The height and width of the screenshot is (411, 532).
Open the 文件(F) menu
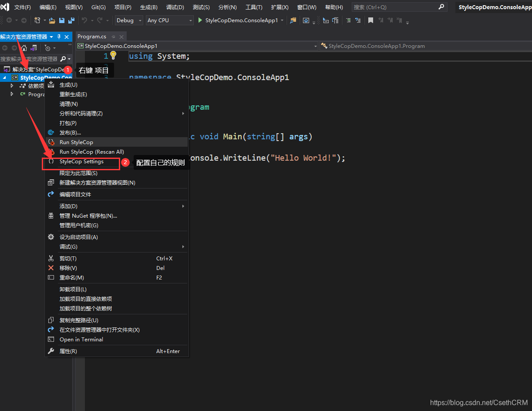click(23, 7)
